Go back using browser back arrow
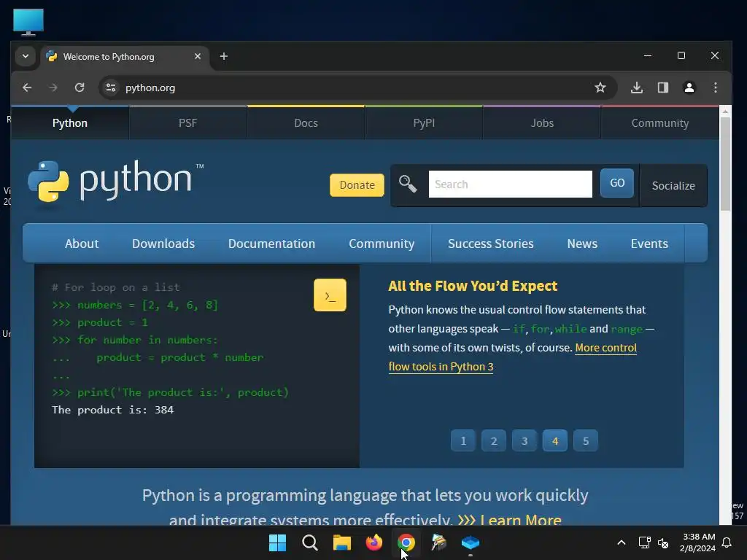Image resolution: width=747 pixels, height=560 pixels. pos(27,87)
